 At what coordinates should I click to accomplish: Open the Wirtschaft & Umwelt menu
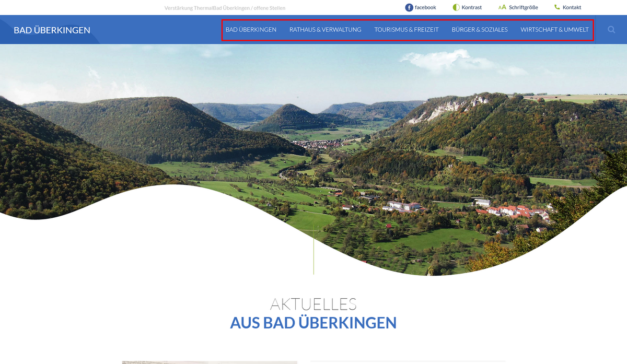[x=554, y=30]
